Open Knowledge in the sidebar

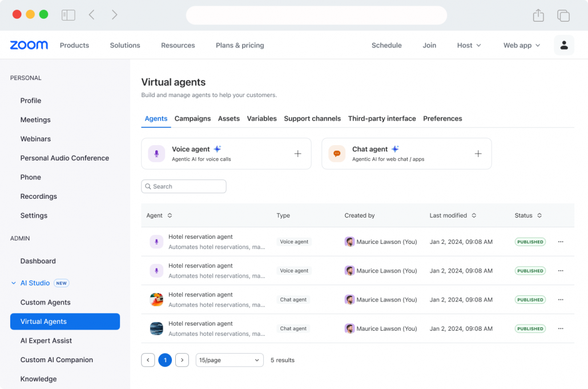click(39, 379)
